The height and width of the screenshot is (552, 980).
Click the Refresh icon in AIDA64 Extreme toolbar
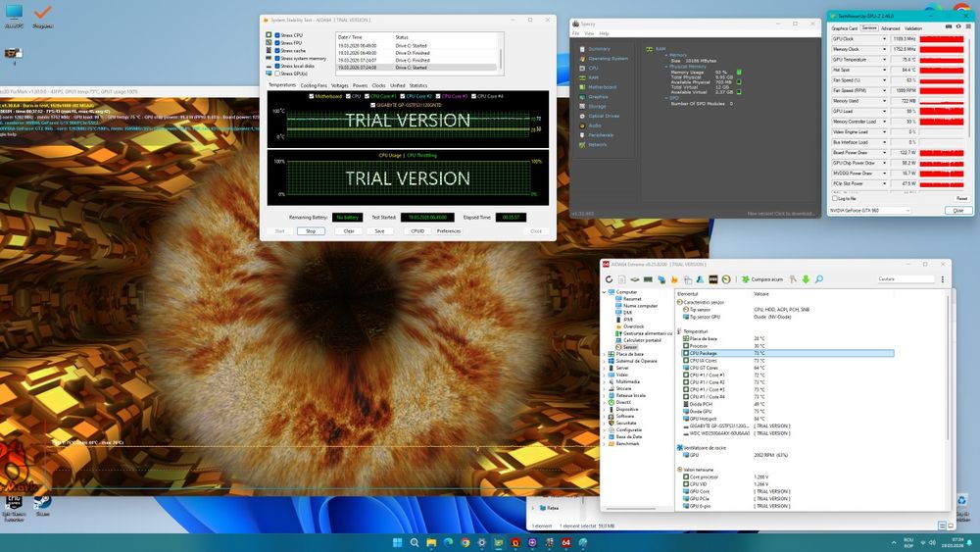coord(609,278)
